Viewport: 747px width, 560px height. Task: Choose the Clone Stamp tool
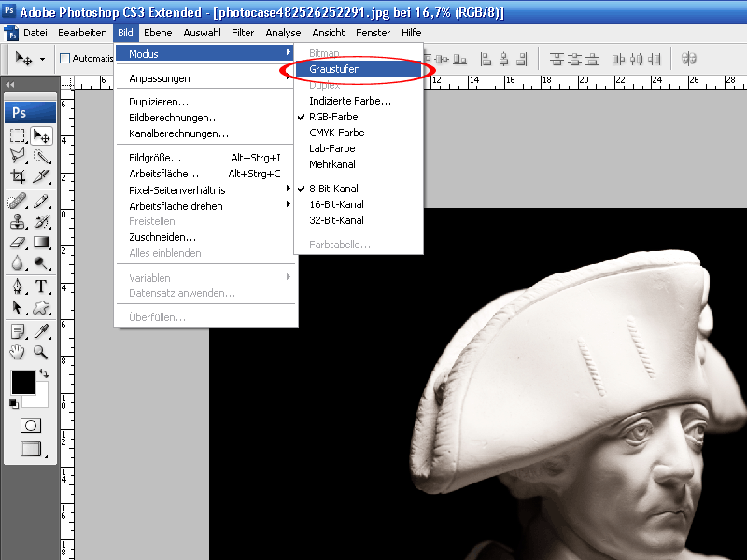pos(18,221)
